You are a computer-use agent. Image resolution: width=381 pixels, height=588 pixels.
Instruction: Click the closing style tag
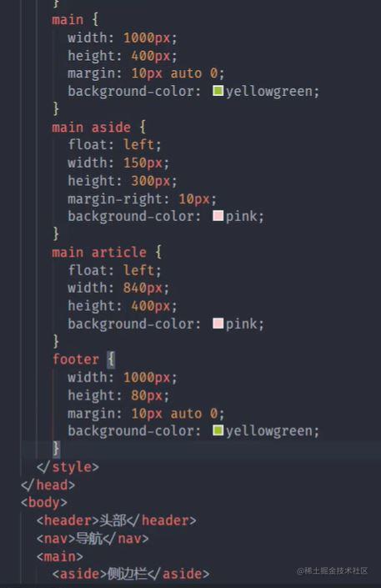coord(68,467)
